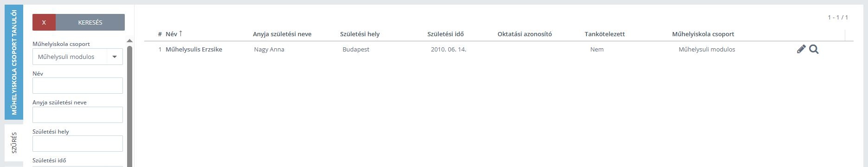Sort by the Név column header
The height and width of the screenshot is (167, 868).
[x=171, y=34]
